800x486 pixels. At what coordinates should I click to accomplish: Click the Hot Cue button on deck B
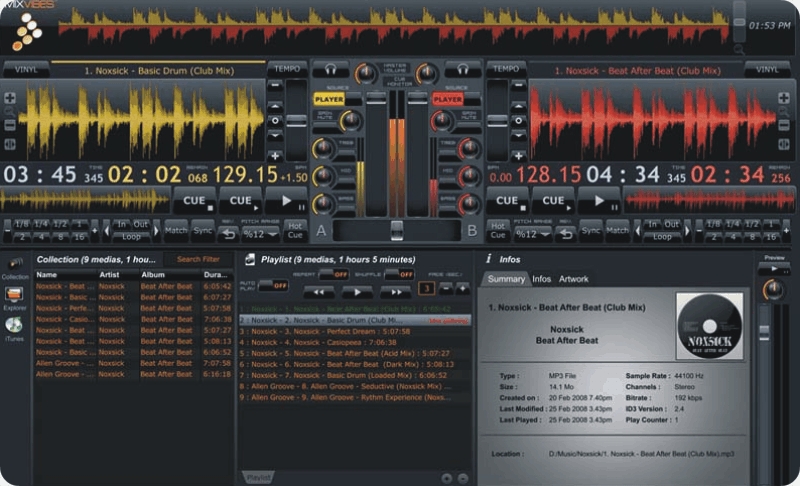click(497, 231)
